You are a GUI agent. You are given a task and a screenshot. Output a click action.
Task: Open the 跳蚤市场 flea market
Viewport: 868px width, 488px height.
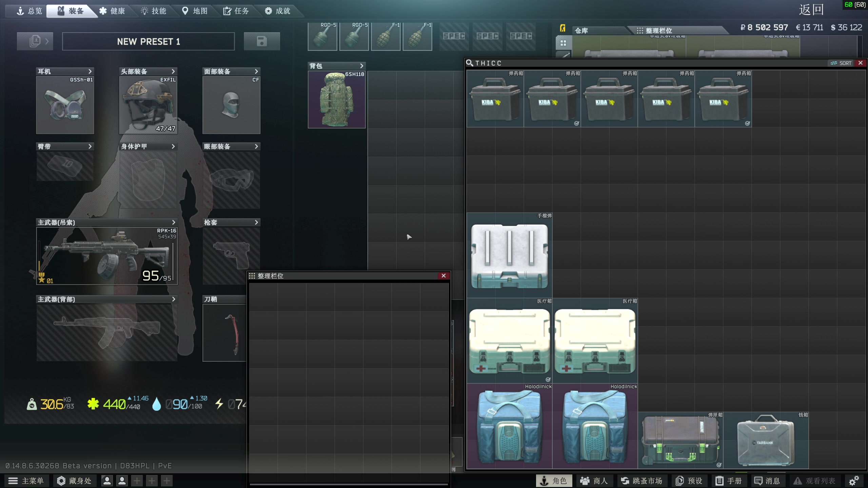coord(642,481)
